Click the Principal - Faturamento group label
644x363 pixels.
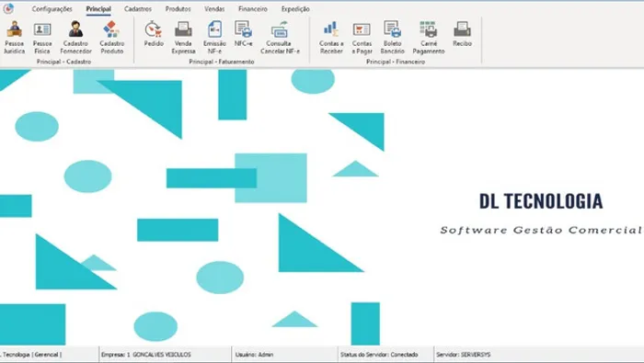point(222,62)
